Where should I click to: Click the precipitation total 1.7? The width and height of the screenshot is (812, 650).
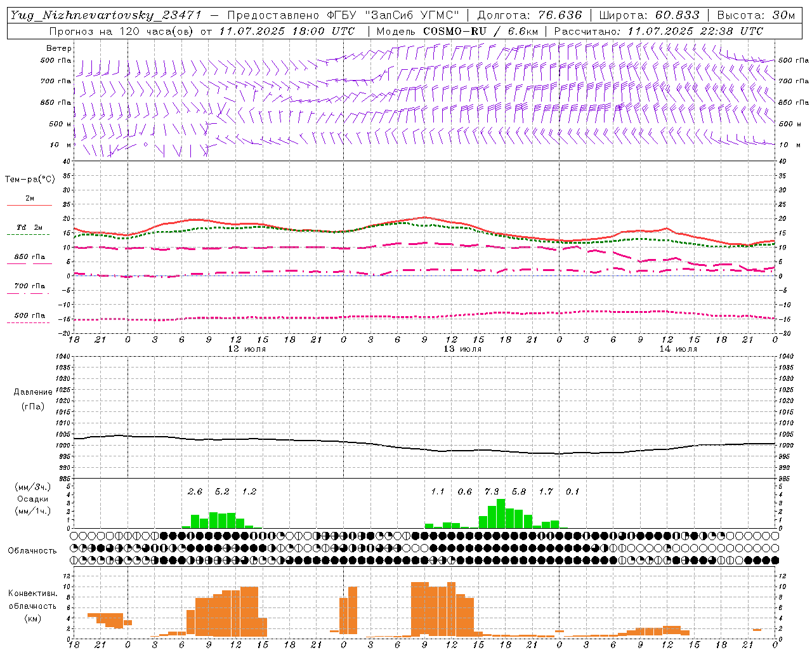pos(546,492)
